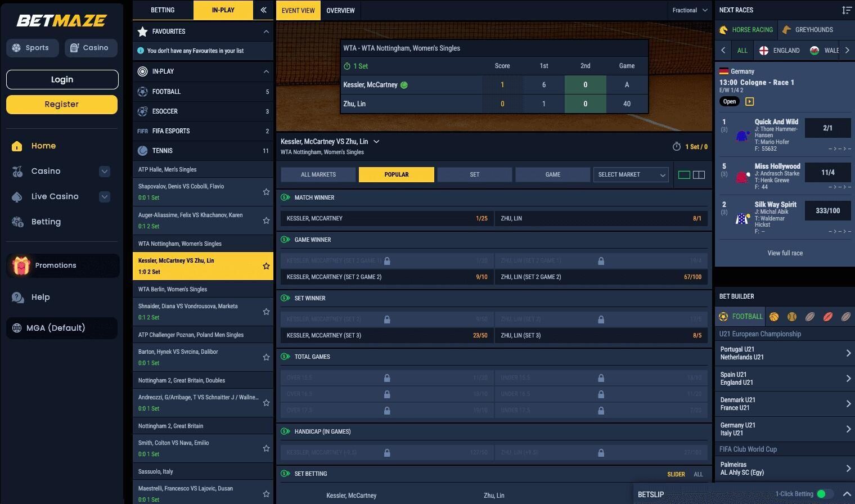Bet Zhu, Lin Set 3 winner at 8/5
855x504 pixels.
point(601,335)
